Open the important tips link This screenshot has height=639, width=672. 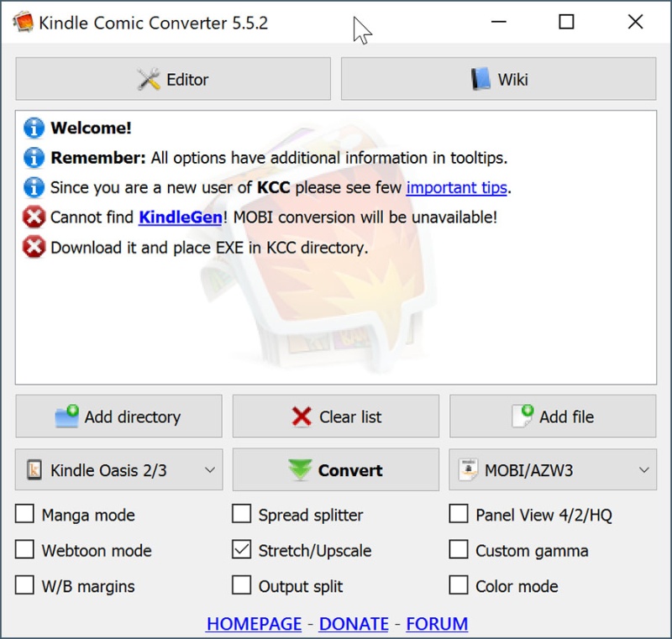[x=456, y=187]
